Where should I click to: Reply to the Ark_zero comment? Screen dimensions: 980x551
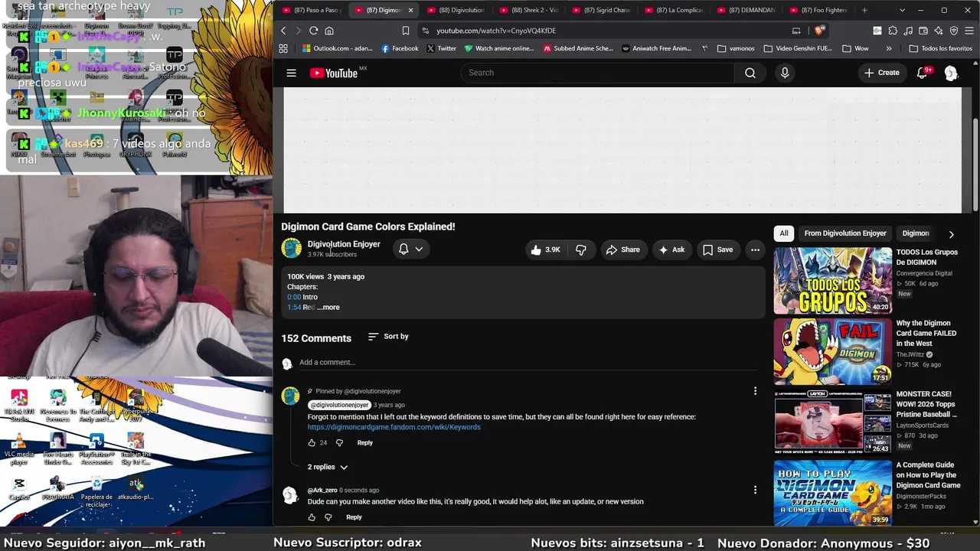[354, 517]
